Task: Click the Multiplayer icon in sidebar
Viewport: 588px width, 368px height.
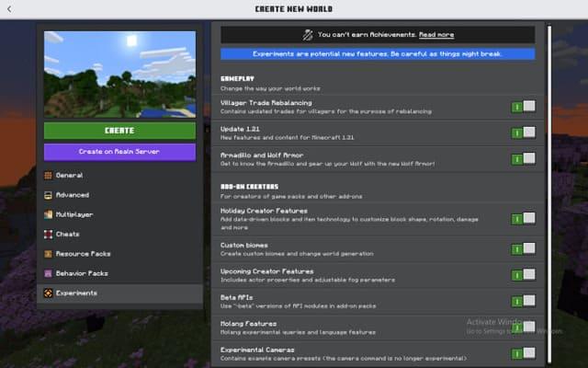Action: pyautogui.click(x=48, y=214)
